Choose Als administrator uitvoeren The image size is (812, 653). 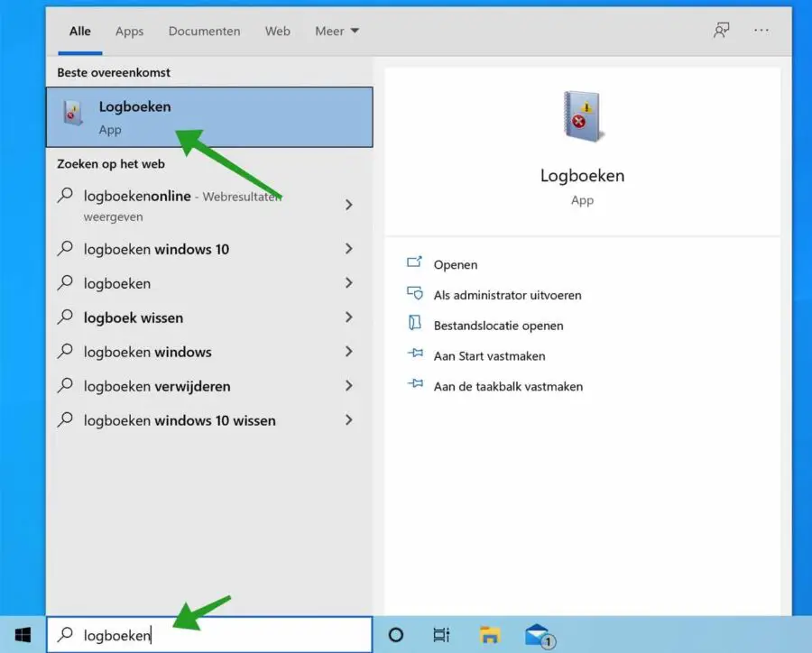coord(507,295)
